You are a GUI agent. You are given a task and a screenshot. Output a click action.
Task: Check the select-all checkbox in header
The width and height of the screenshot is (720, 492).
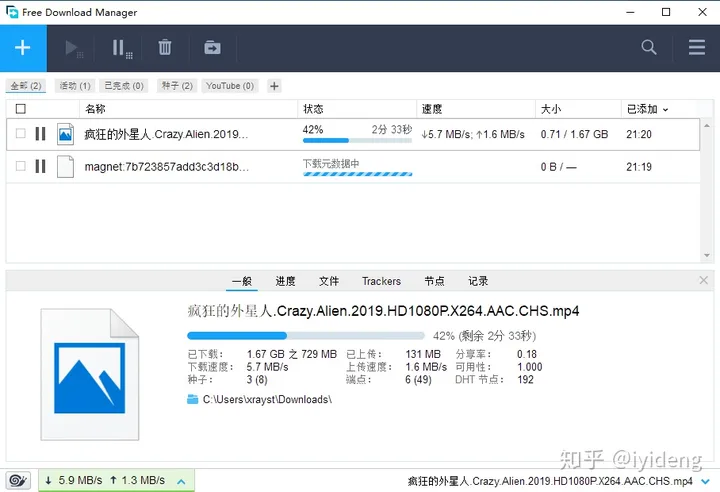21,109
